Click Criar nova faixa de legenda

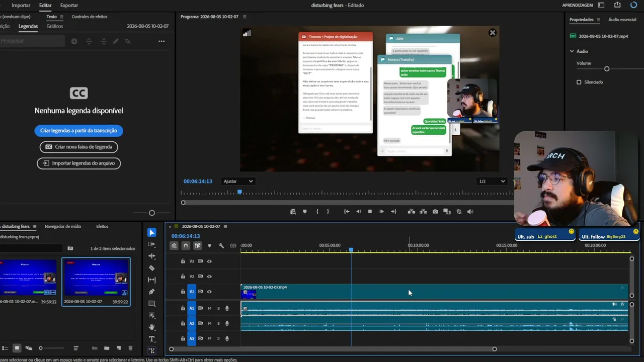click(79, 147)
